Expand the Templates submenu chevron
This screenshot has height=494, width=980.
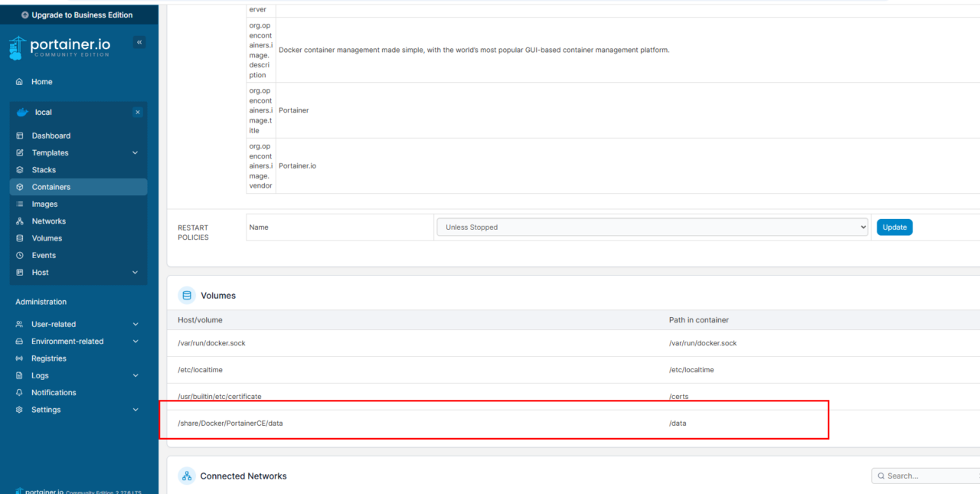136,153
